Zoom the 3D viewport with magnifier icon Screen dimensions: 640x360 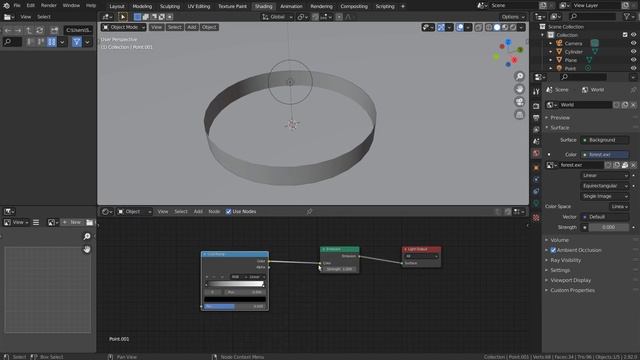519,76
